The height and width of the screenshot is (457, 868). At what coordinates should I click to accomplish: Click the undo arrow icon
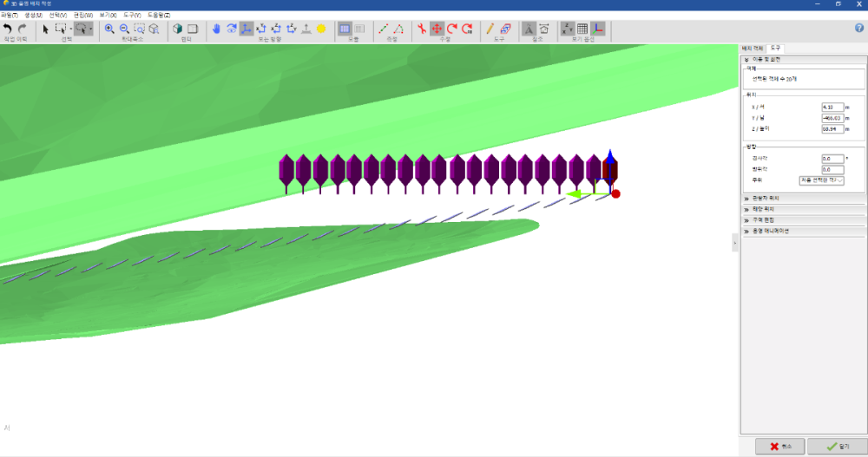(x=8, y=29)
